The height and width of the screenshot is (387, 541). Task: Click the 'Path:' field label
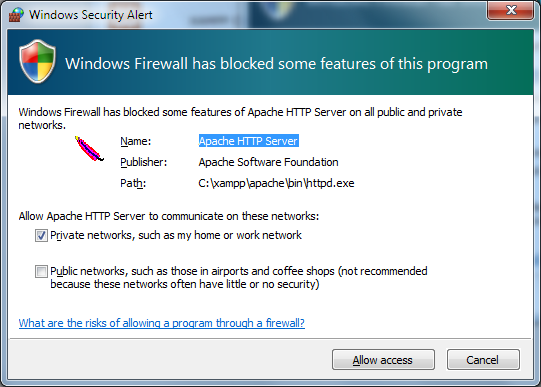[x=133, y=183]
